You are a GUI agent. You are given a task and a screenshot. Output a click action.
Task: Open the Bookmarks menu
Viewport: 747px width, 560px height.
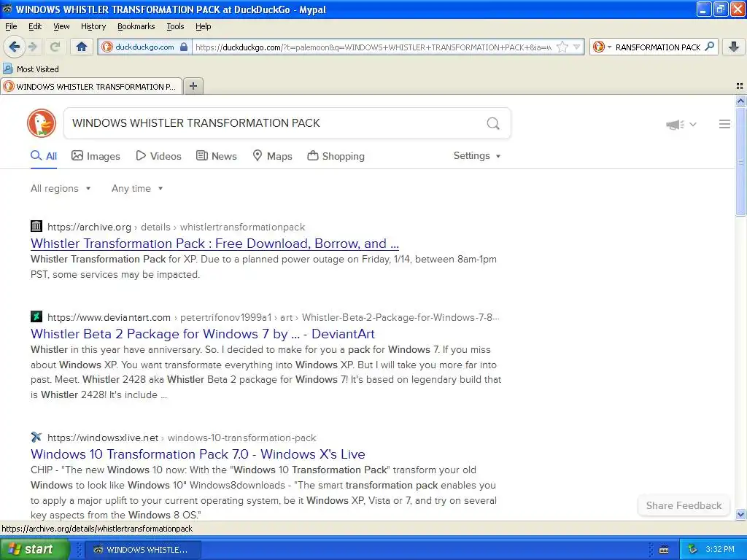pos(136,26)
